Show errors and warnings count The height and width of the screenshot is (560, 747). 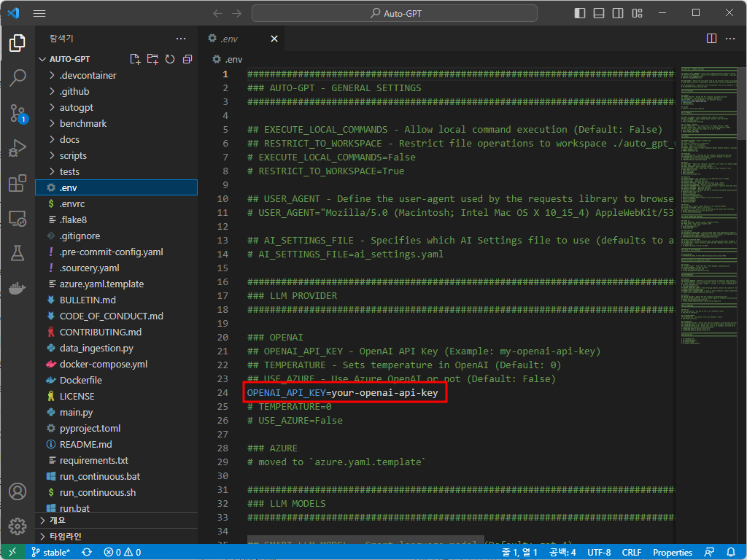(x=123, y=553)
